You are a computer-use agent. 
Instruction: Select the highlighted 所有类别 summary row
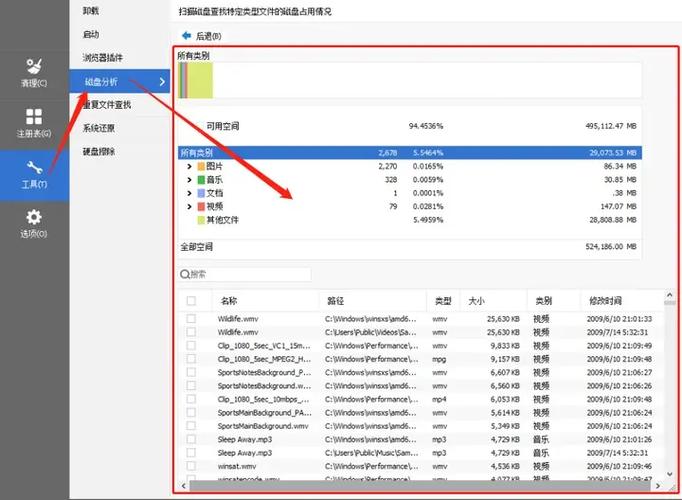pyautogui.click(x=410, y=153)
